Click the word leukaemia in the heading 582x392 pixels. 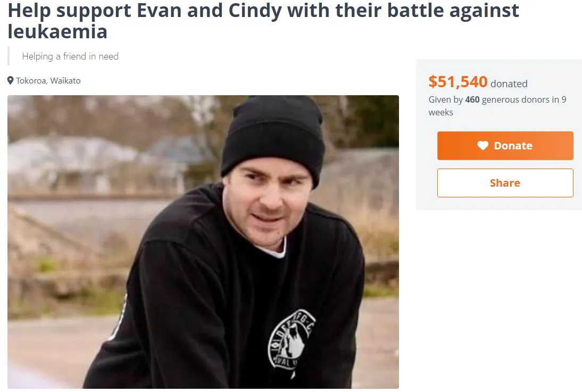(57, 31)
